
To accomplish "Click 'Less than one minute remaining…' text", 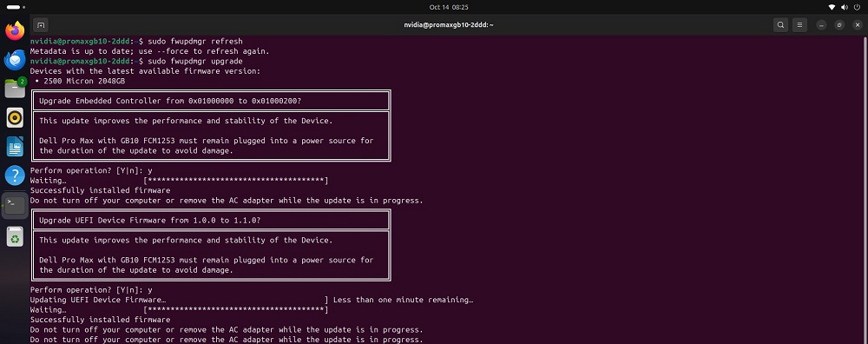I will pos(403,301).
